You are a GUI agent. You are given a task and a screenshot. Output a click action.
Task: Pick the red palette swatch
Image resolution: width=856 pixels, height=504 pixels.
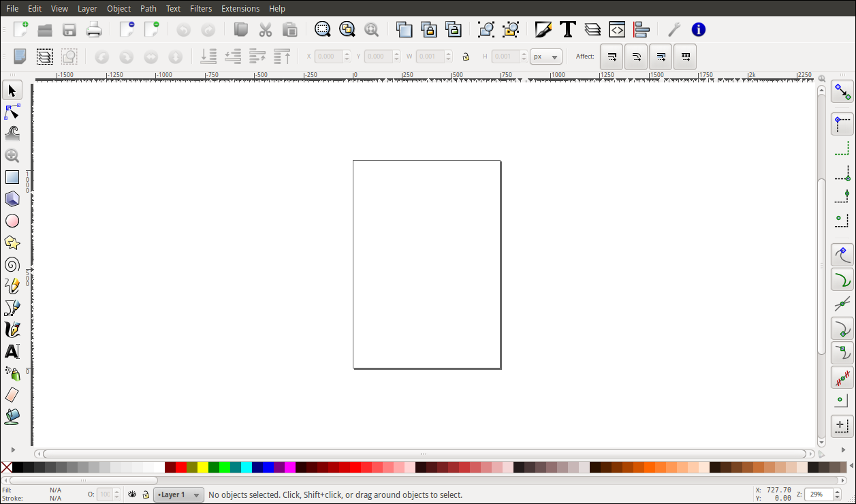point(181,467)
